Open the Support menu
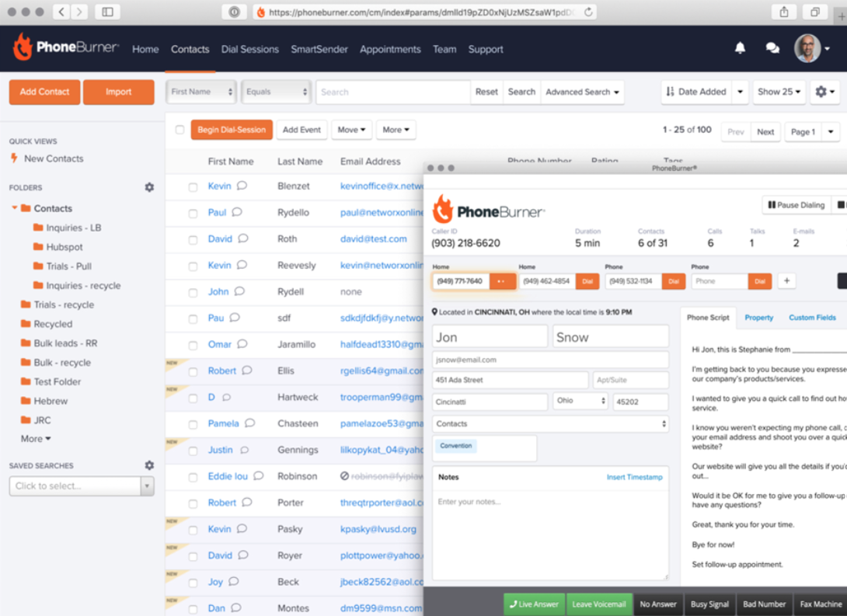 tap(485, 49)
